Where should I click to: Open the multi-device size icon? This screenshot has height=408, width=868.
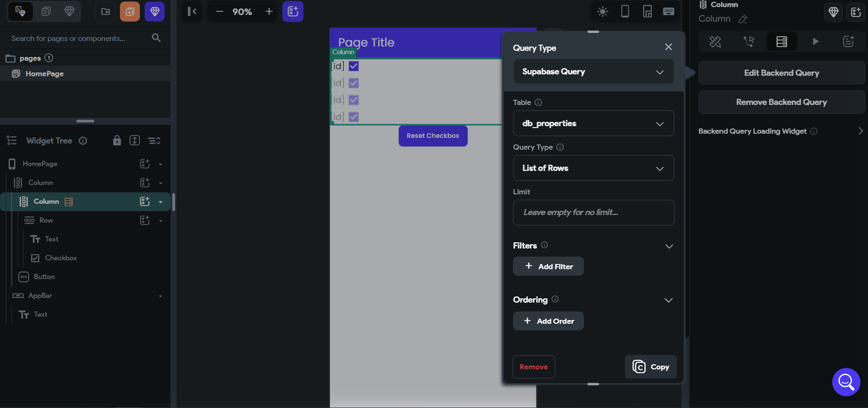(648, 11)
